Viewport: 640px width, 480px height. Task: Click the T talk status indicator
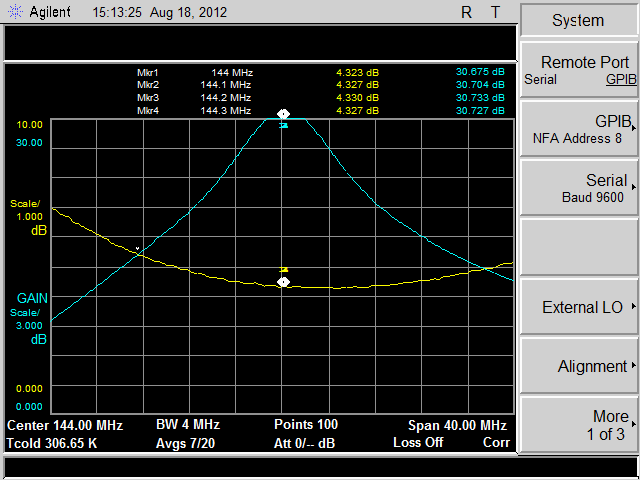(495, 12)
